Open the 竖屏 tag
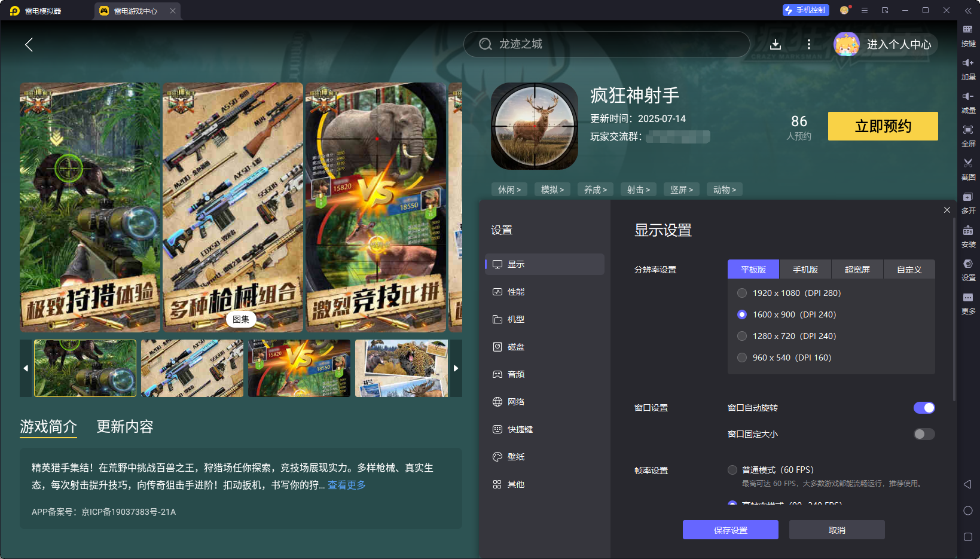Screen dimensions: 980x559 [682, 190]
